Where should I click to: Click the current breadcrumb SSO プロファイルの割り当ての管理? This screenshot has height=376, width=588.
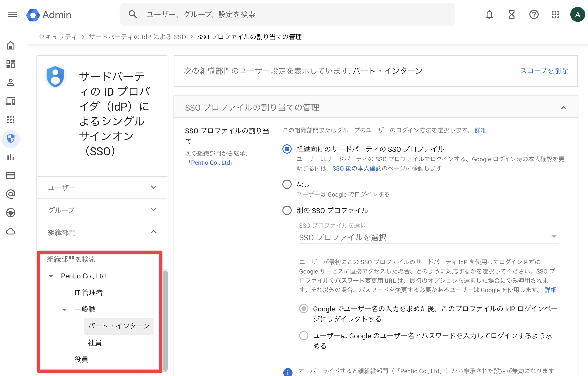tap(249, 37)
